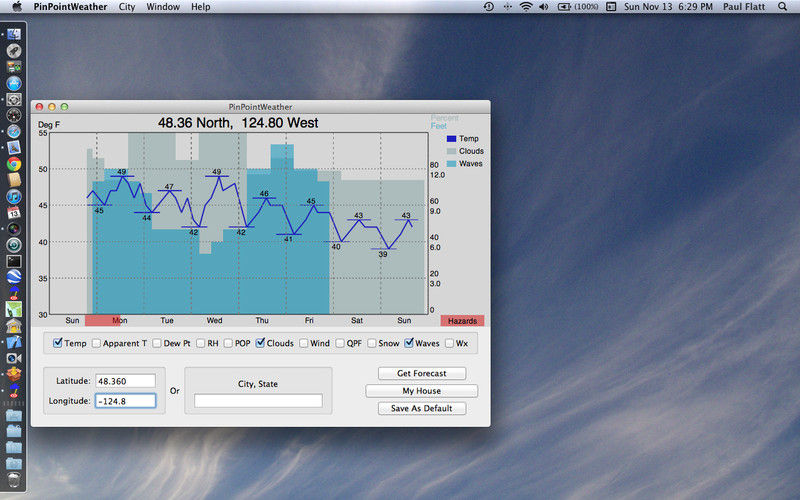Click the Sun Nov 13 clock
The width and height of the screenshot is (800, 500).
point(668,7)
